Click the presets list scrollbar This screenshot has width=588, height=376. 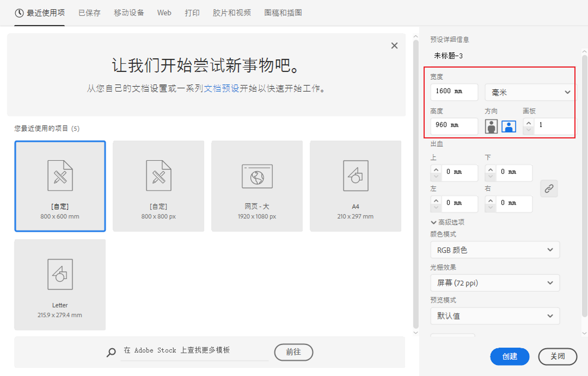[416, 184]
